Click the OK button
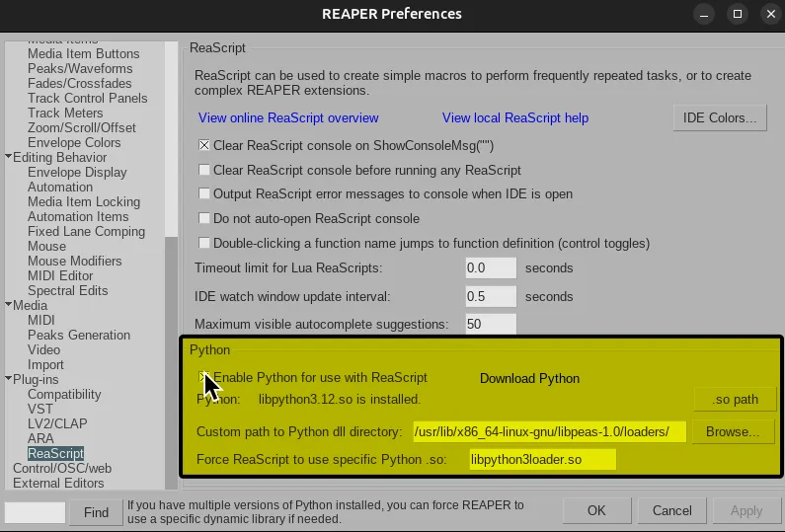The width and height of the screenshot is (785, 532). click(x=596, y=510)
